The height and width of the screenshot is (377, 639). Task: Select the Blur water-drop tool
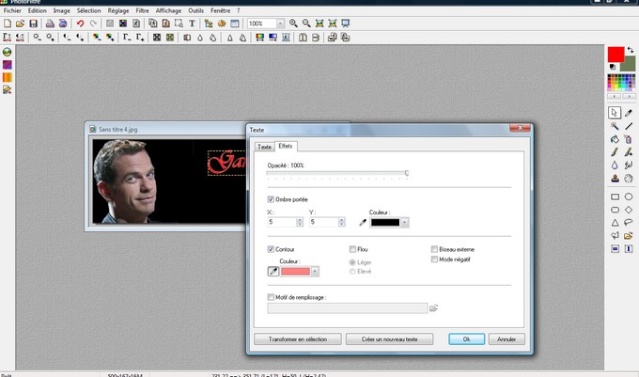point(615,165)
